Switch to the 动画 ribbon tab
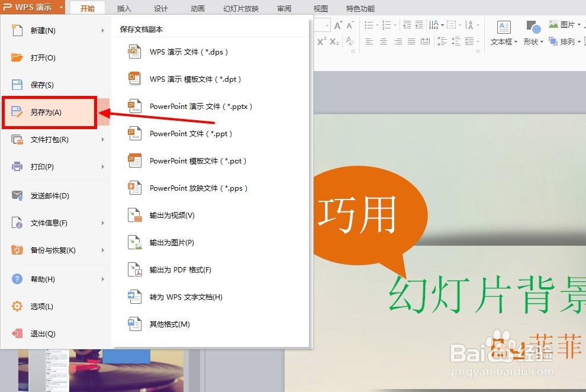Image resolution: width=586 pixels, height=392 pixels. tap(197, 8)
